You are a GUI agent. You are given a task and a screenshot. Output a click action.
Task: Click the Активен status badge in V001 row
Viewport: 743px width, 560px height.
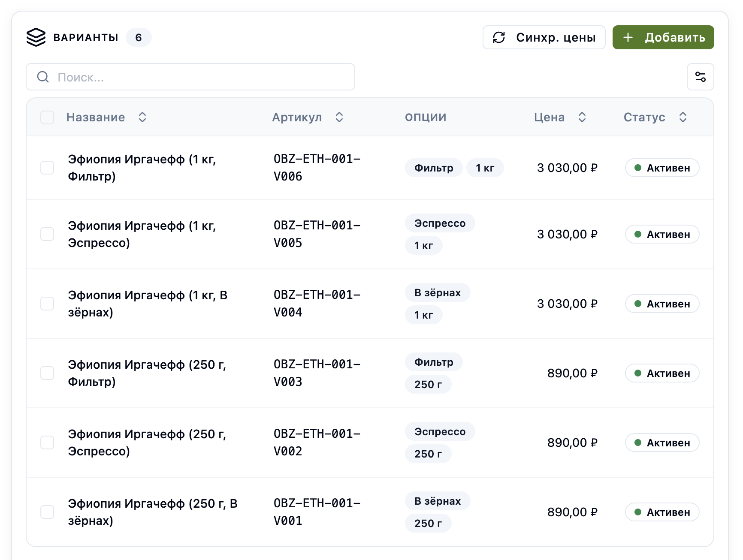click(x=662, y=512)
